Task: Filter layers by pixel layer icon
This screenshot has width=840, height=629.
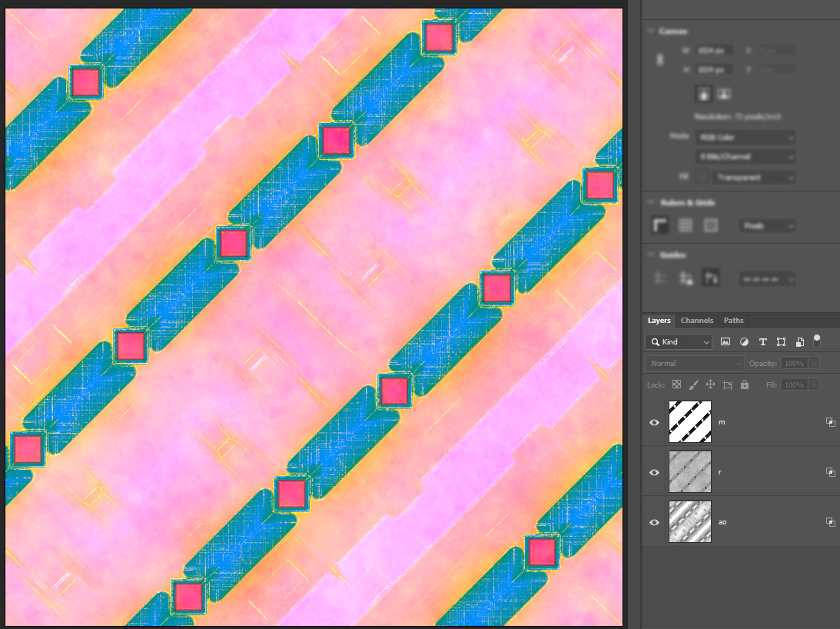Action: 725,341
